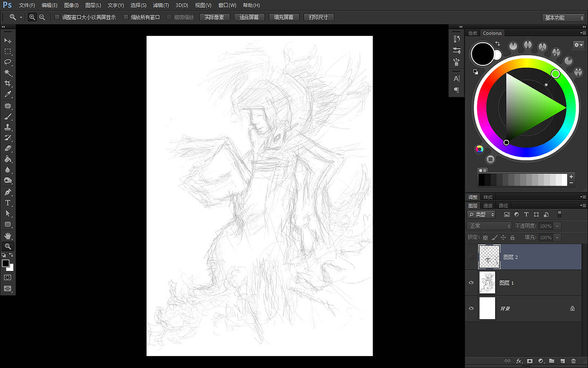Select the Crop tool
This screenshot has height=368, width=588.
tap(8, 83)
